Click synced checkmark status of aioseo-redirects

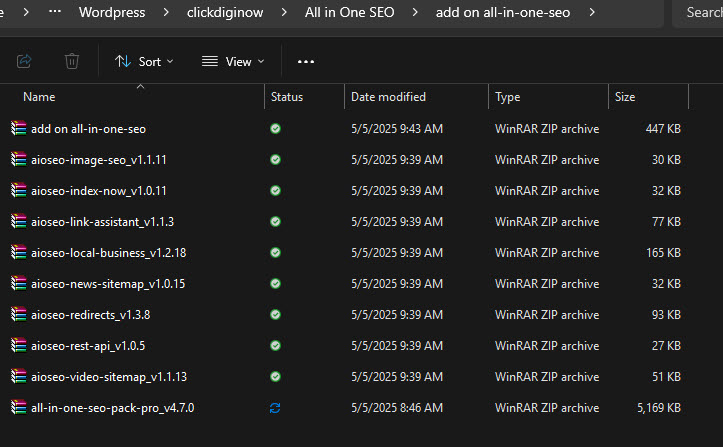pos(275,315)
